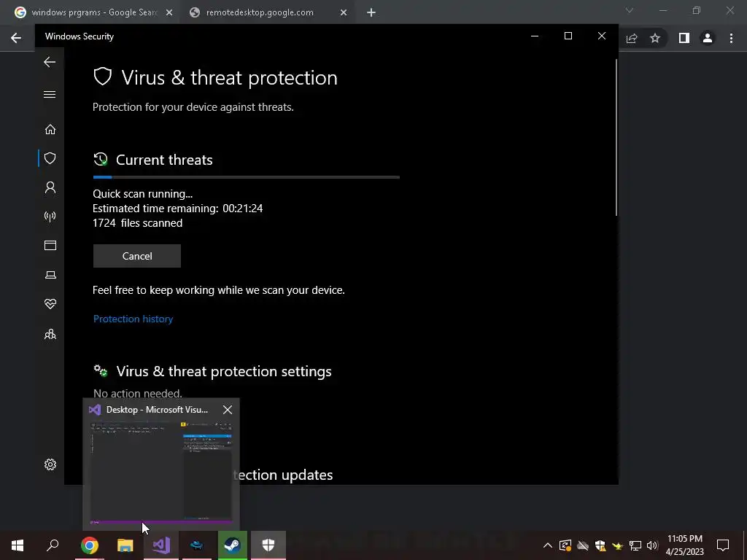Viewport: 747px width, 560px height.
Task: Minimize the Windows Security window
Action: coord(535,36)
